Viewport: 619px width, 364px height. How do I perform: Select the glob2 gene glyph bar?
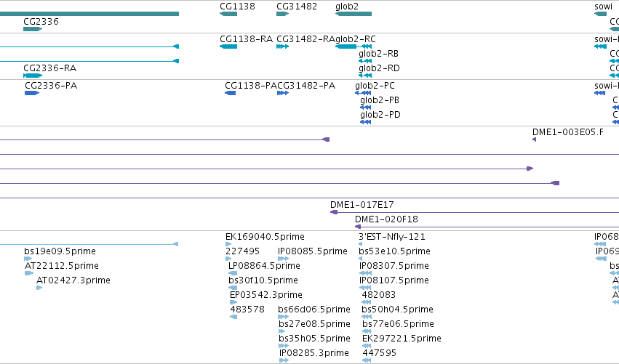[x=354, y=14]
